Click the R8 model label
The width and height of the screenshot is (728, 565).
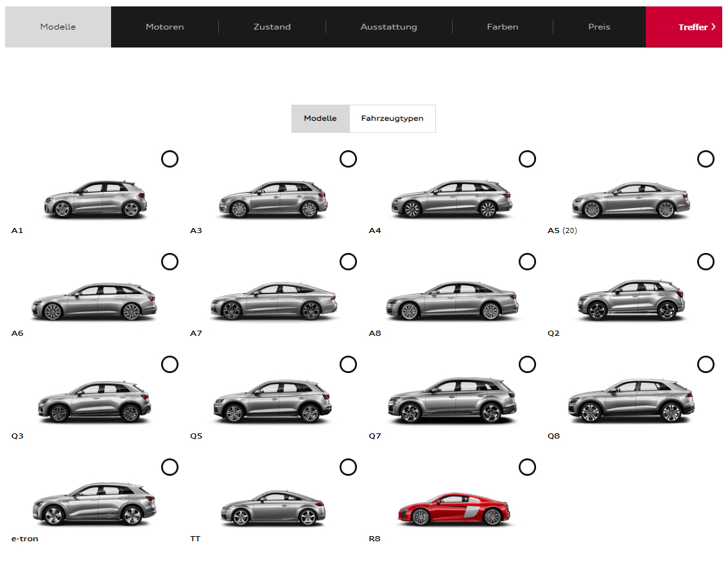point(375,539)
